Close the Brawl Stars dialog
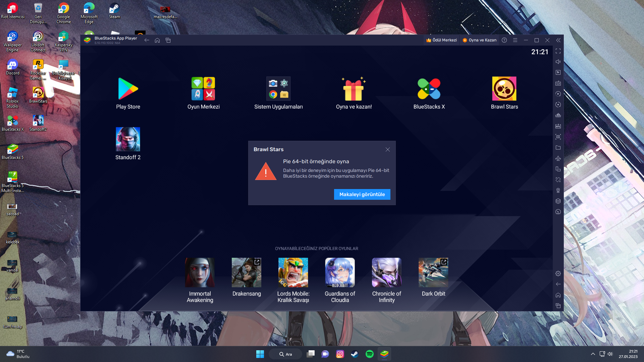Image resolution: width=644 pixels, height=362 pixels. tap(387, 149)
